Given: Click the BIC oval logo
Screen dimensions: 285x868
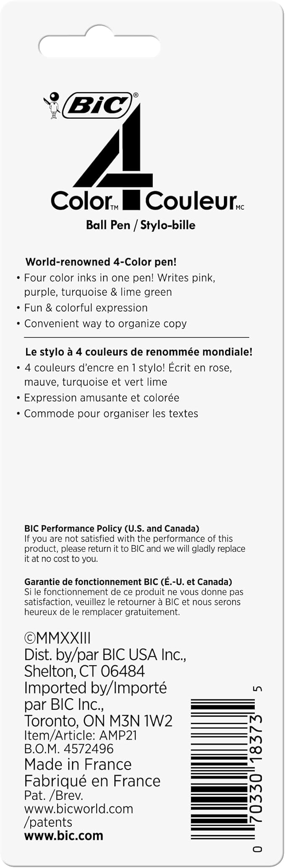Looking at the screenshot, I should [98, 105].
